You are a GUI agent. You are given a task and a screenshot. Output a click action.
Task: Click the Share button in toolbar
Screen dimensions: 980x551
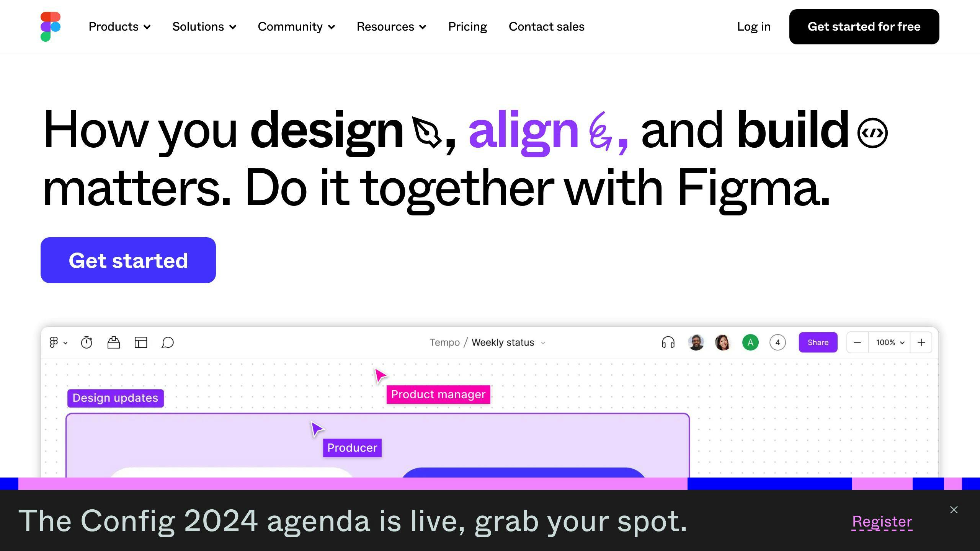[x=818, y=342]
